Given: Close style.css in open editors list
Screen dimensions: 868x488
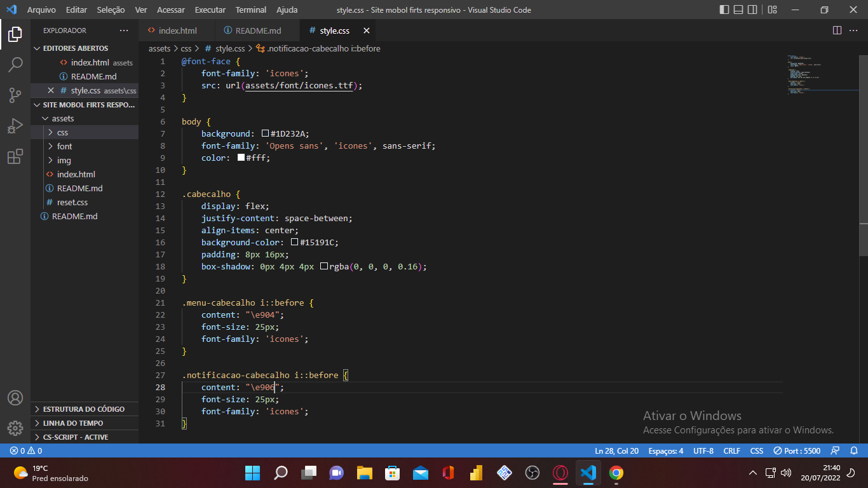Looking at the screenshot, I should (51, 90).
